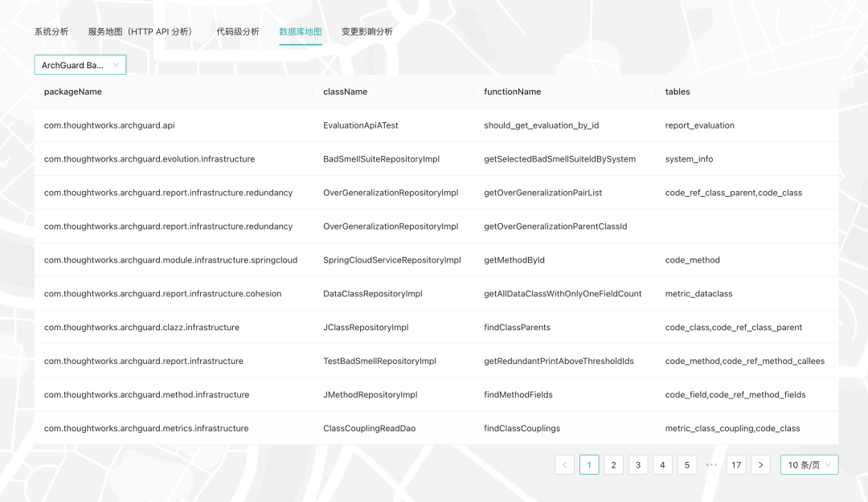Go to page 2

click(x=613, y=465)
